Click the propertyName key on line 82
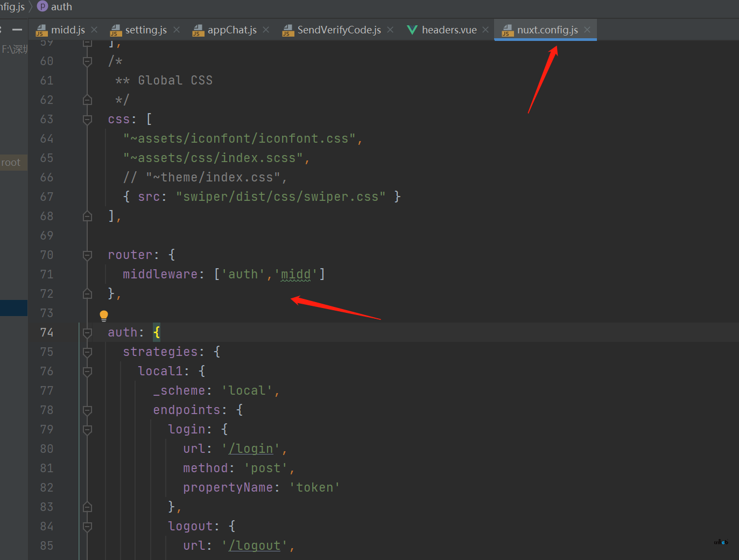Image resolution: width=739 pixels, height=560 pixels. pyautogui.click(x=228, y=487)
